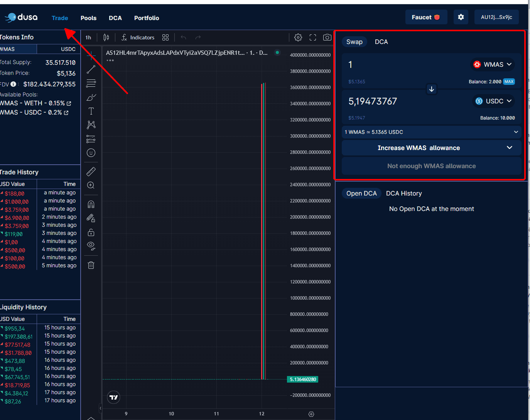Select the trend line drawing tool
Image resolution: width=530 pixels, height=420 pixels.
pos(91,69)
